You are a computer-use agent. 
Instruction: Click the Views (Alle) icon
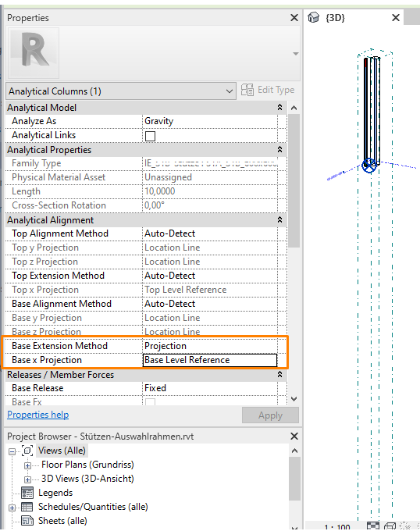(x=27, y=451)
